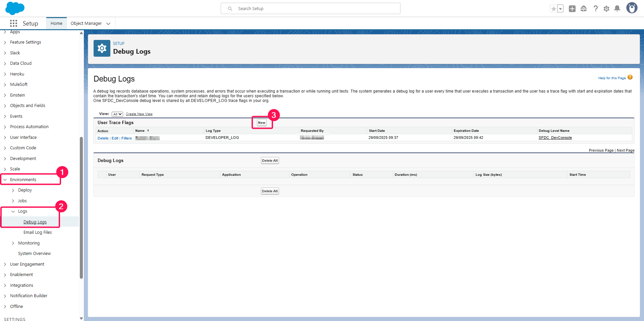This screenshot has height=321, width=644.
Task: Open the View selector set to All
Action: 117,114
